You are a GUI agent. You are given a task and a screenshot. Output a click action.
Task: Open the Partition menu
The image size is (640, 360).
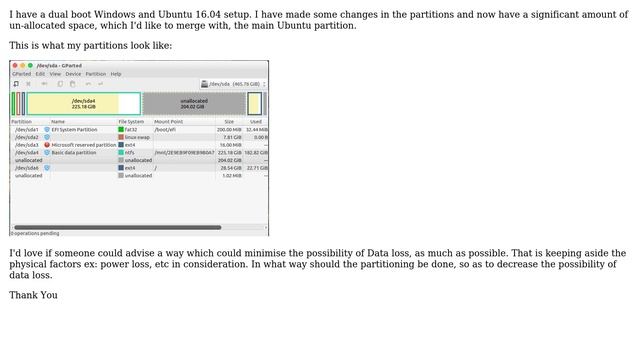pos(96,74)
